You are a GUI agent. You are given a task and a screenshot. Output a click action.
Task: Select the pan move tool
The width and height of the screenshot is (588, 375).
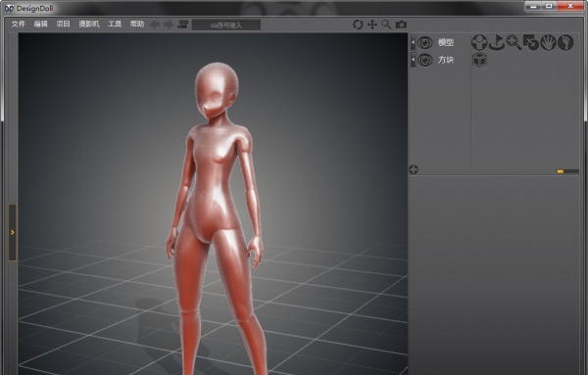tap(372, 24)
